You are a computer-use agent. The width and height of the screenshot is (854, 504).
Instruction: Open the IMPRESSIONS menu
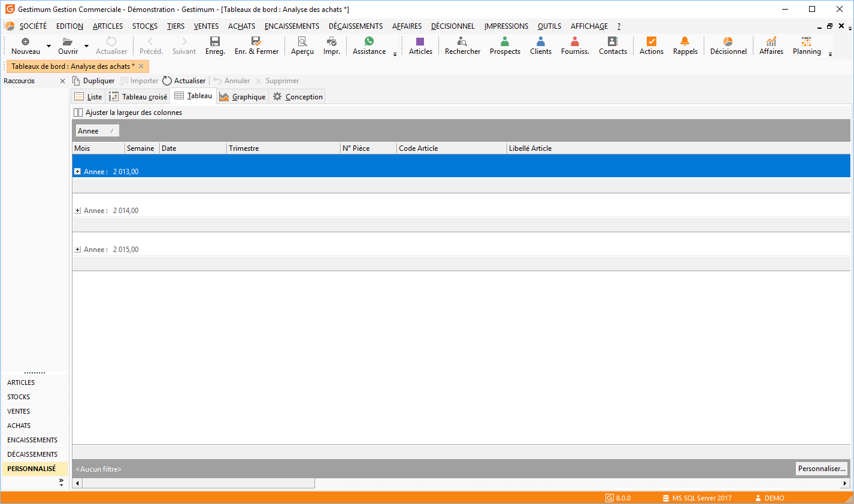point(506,26)
